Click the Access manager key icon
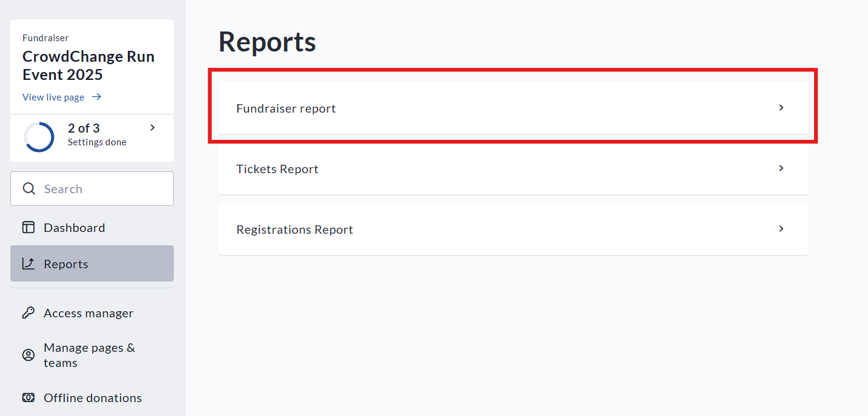 tap(28, 313)
